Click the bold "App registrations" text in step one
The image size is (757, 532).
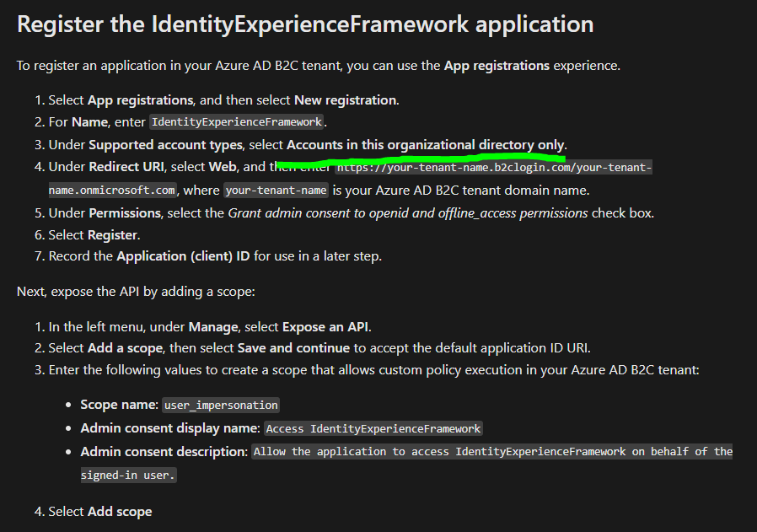141,100
